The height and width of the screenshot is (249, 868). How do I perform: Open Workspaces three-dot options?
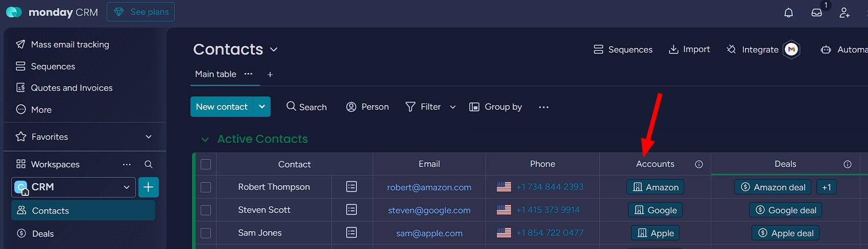click(127, 164)
